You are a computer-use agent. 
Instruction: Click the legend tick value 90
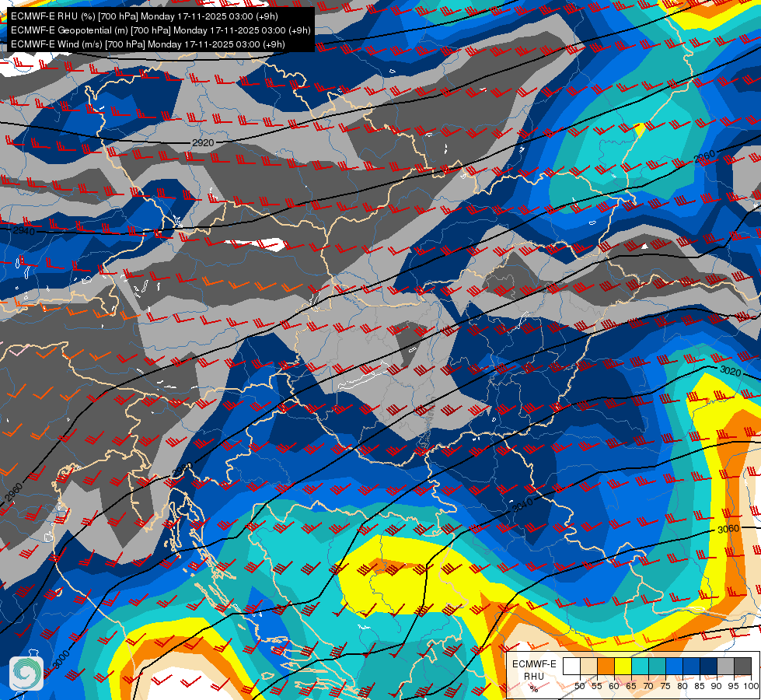click(717, 686)
